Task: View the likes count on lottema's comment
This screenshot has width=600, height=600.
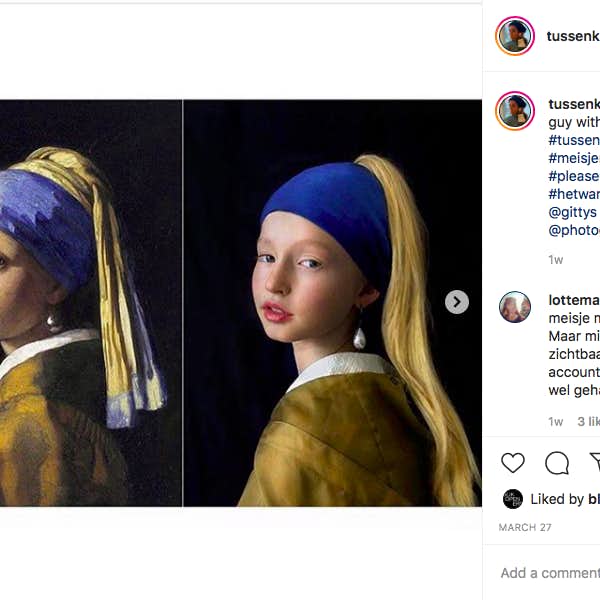Action: (x=588, y=422)
